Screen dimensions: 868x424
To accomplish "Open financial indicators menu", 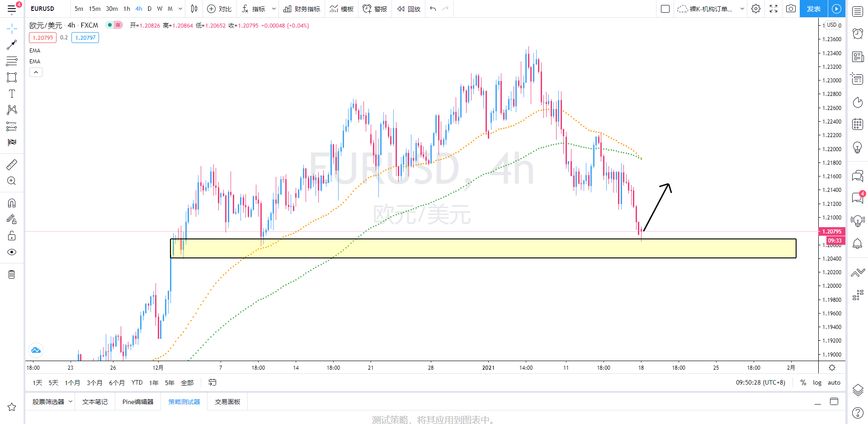I will coord(302,9).
